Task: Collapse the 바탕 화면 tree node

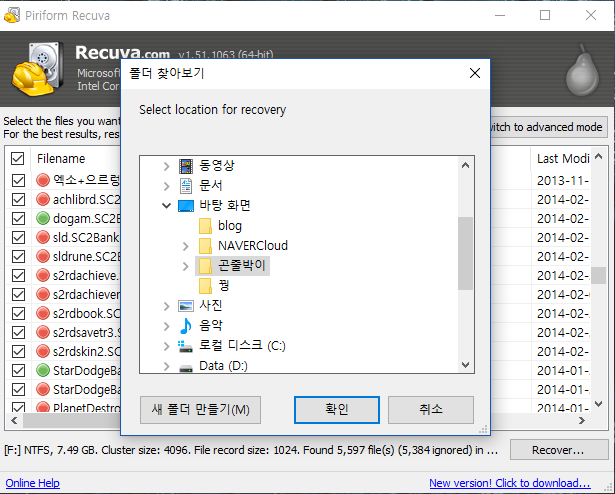Action: click(167, 206)
